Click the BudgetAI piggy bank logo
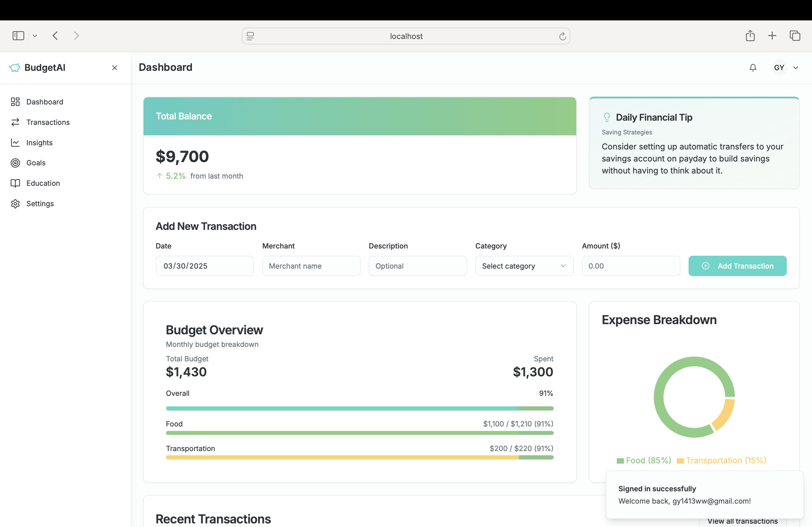812x527 pixels. point(15,68)
